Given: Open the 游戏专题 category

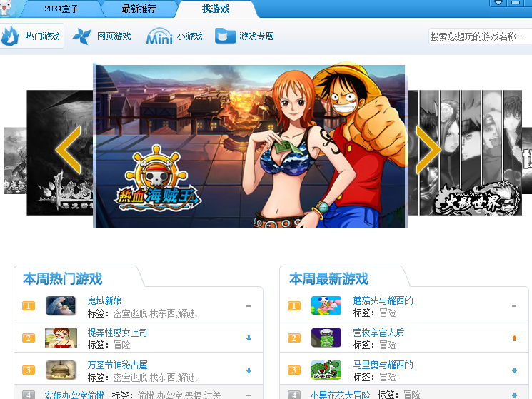Looking at the screenshot, I should click(x=257, y=36).
